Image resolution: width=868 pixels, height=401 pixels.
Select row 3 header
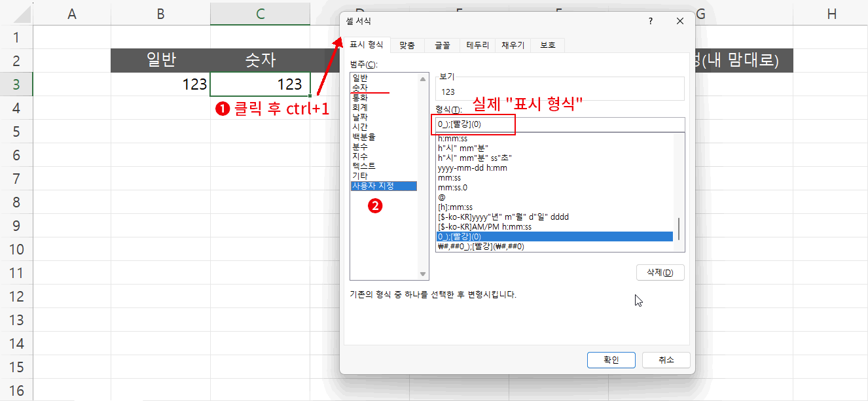coord(16,84)
